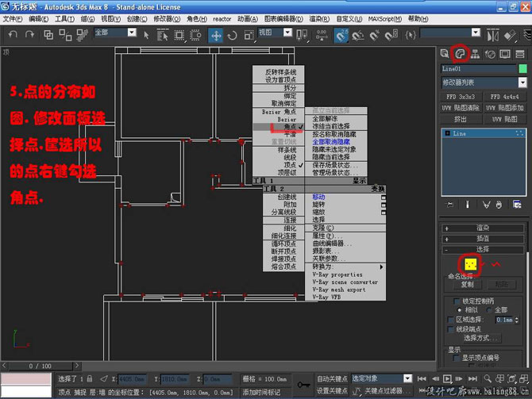This screenshot has height=399, width=532.
Task: Open 修改器(O) menu
Action: (x=167, y=19)
